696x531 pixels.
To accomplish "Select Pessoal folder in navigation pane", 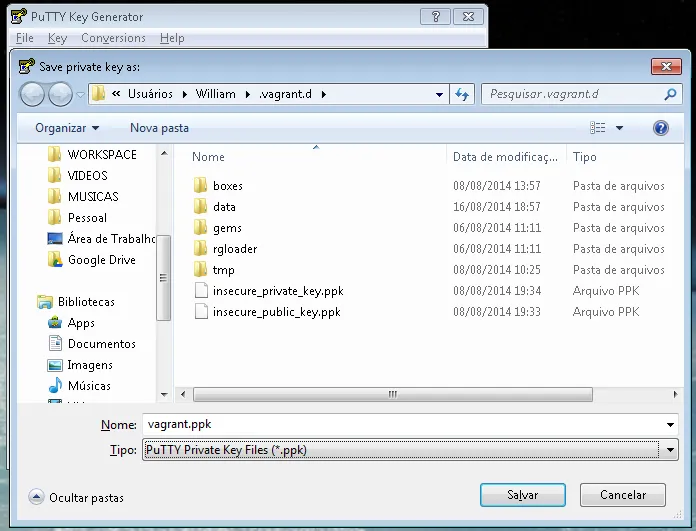I will [x=87, y=218].
